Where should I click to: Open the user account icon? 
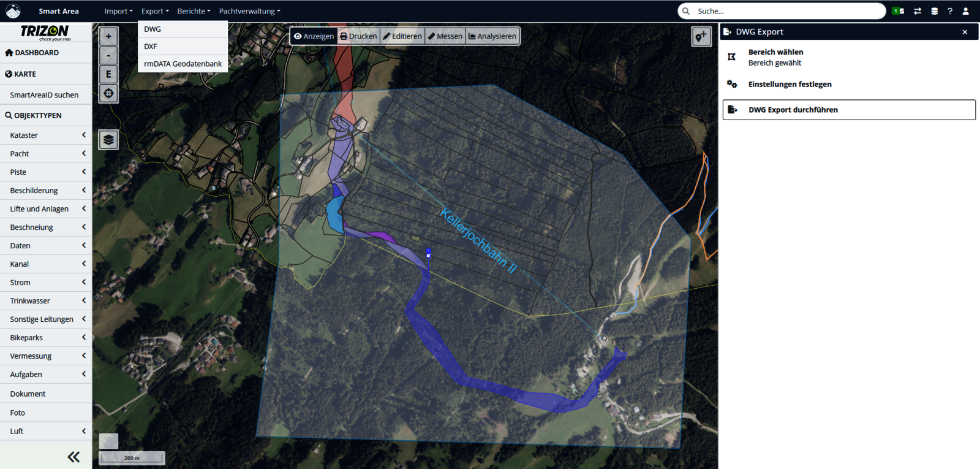pyautogui.click(x=966, y=11)
